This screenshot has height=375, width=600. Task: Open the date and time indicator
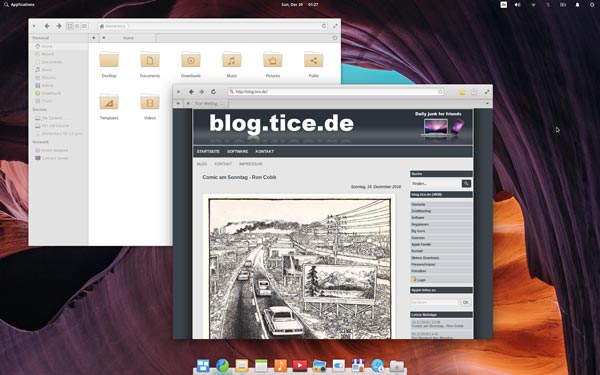click(300, 5)
